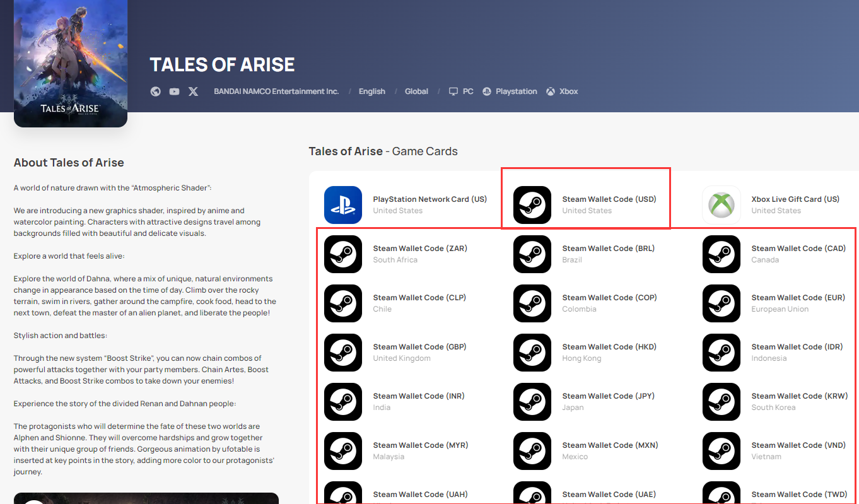Click Steam icon for CLP wallet code
The height and width of the screenshot is (504, 859).
click(x=343, y=303)
